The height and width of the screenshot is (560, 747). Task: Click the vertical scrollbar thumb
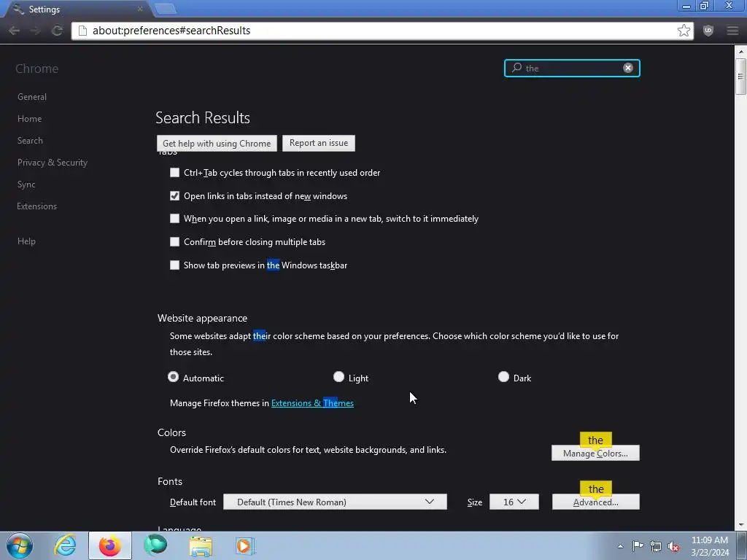tap(740, 76)
